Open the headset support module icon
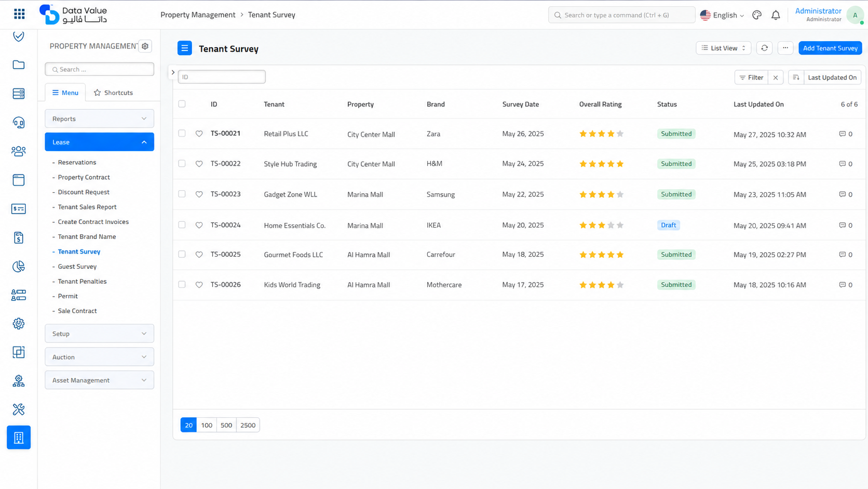The width and height of the screenshot is (868, 489). click(x=19, y=123)
